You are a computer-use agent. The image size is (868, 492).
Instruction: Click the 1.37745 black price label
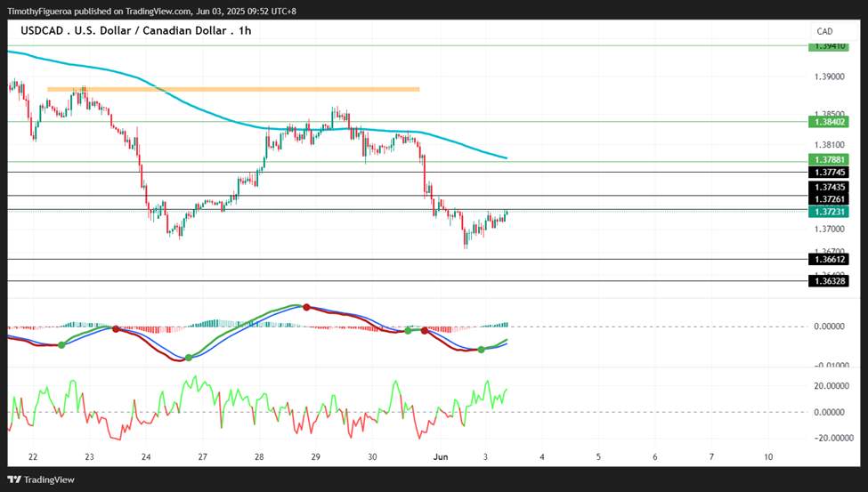click(828, 173)
